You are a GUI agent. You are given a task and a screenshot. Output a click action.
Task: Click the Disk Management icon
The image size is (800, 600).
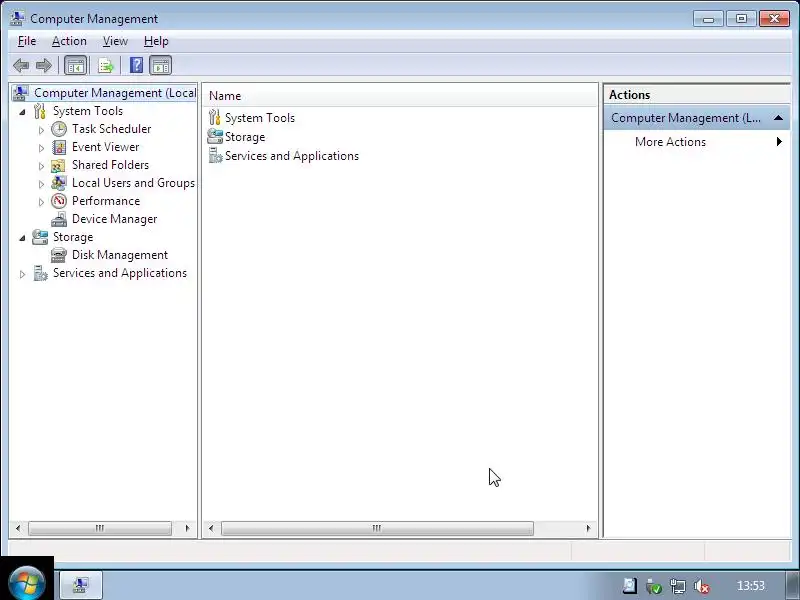(59, 255)
